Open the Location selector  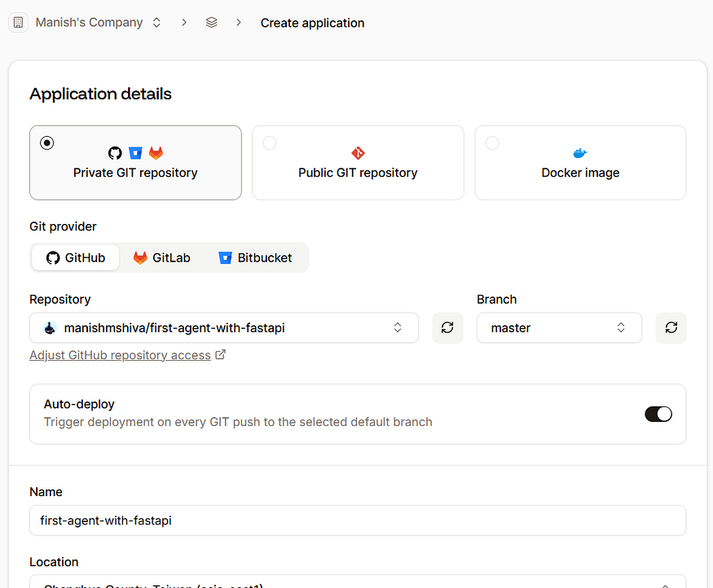pos(357,585)
